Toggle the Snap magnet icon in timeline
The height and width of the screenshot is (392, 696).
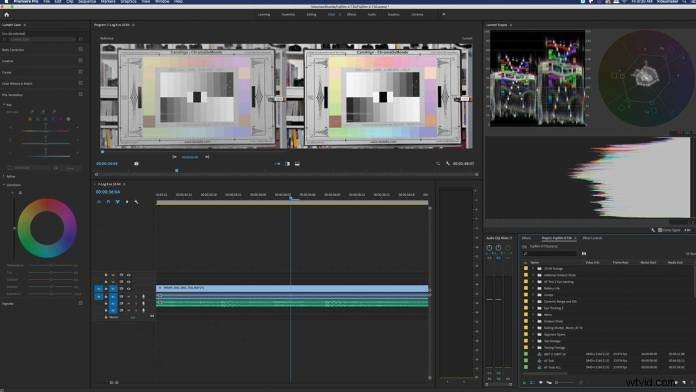pos(108,202)
